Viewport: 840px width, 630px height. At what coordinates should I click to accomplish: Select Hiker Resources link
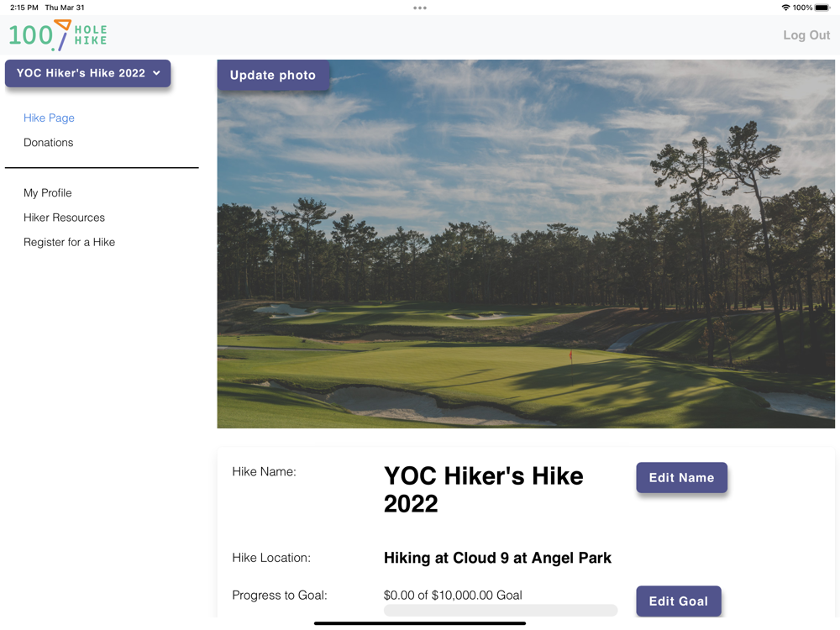[x=64, y=218]
